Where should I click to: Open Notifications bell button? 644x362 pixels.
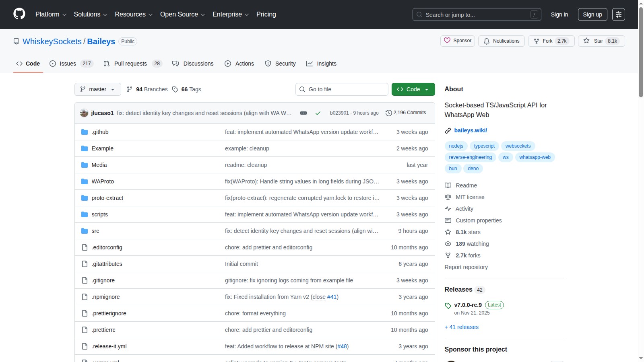pos(501,41)
